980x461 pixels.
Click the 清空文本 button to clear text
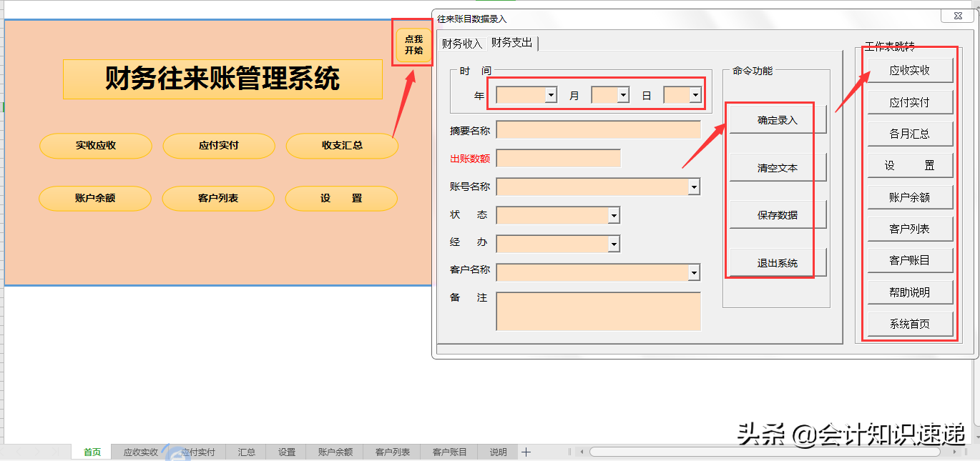click(x=777, y=167)
